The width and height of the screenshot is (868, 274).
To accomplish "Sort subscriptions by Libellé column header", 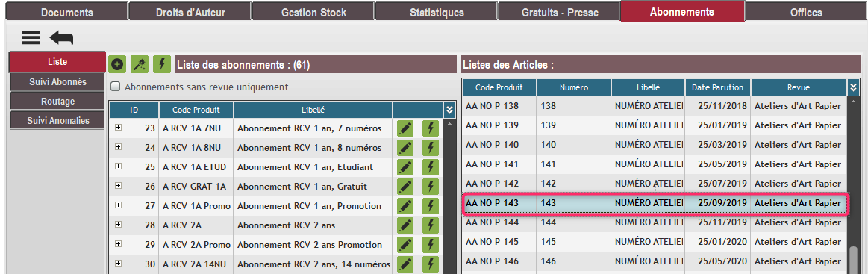I will 313,110.
